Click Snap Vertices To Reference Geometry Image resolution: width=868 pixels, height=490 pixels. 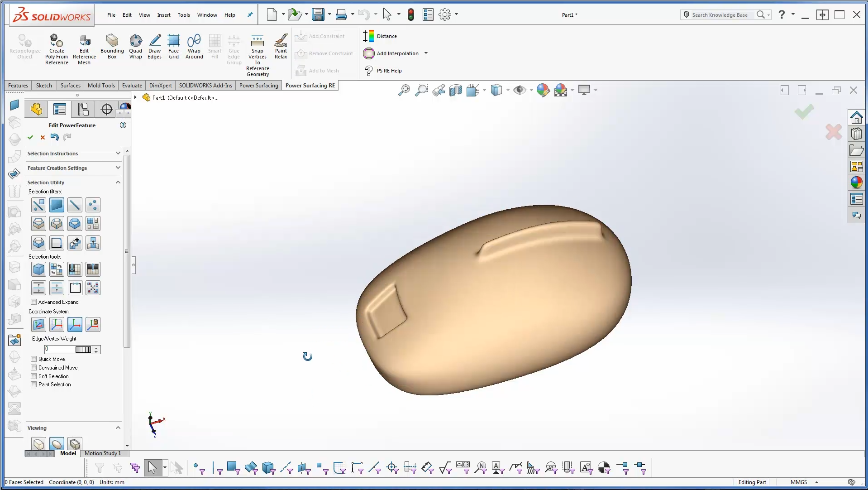click(x=258, y=55)
